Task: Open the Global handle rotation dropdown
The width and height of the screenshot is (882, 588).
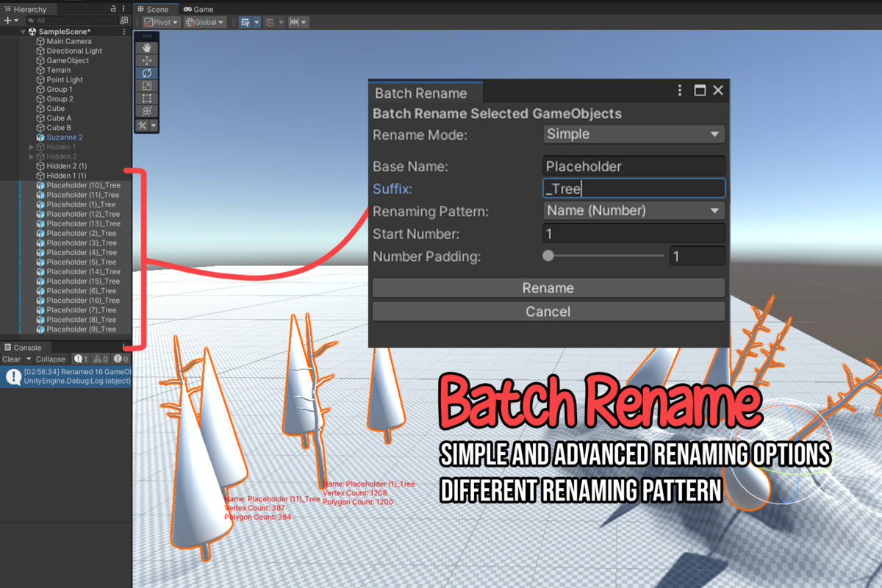Action: [x=204, y=22]
